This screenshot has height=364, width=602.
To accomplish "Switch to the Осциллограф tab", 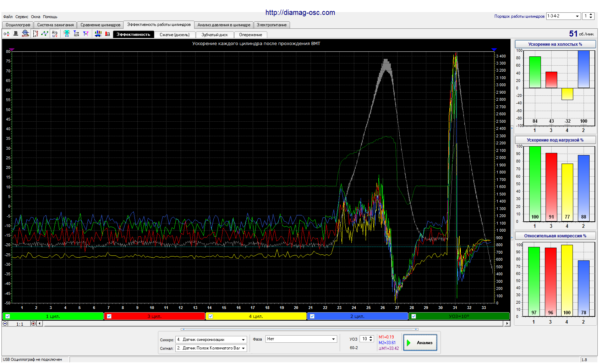I will 18,25.
